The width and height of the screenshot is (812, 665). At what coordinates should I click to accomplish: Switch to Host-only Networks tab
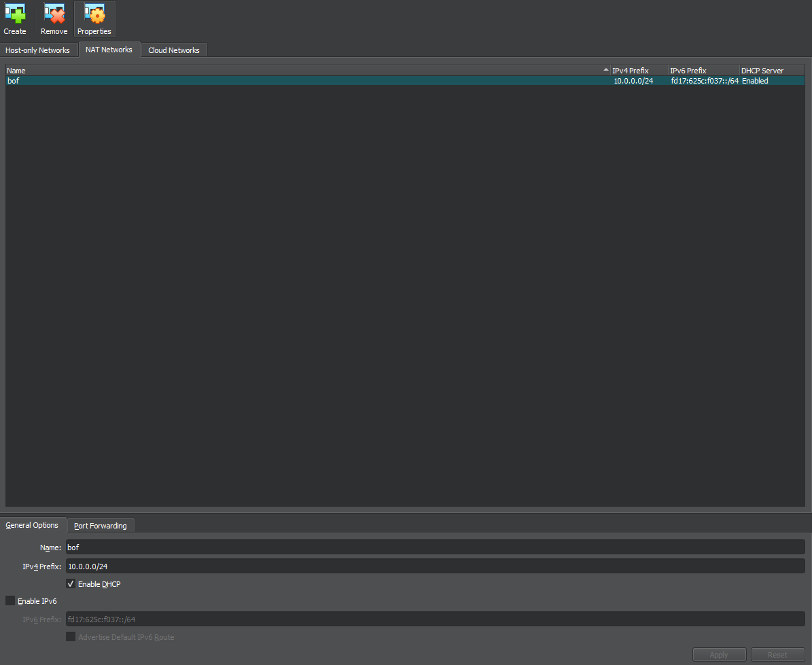click(37, 50)
